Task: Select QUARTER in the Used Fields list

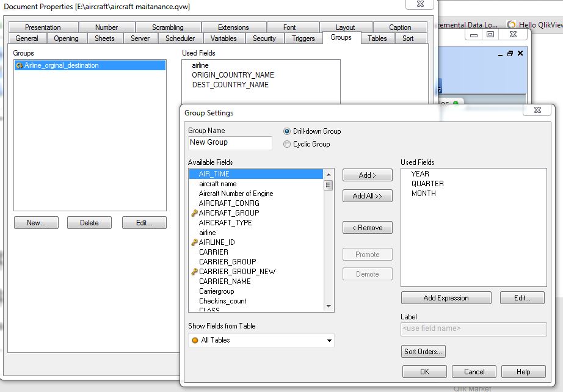Action: (x=427, y=184)
